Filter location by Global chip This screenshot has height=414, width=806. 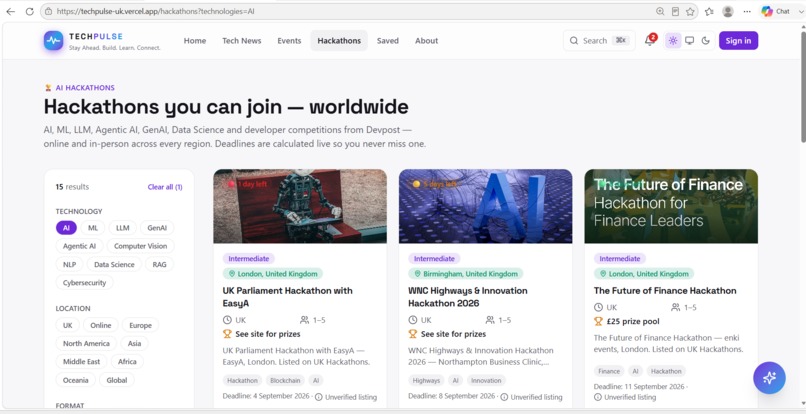(117, 380)
